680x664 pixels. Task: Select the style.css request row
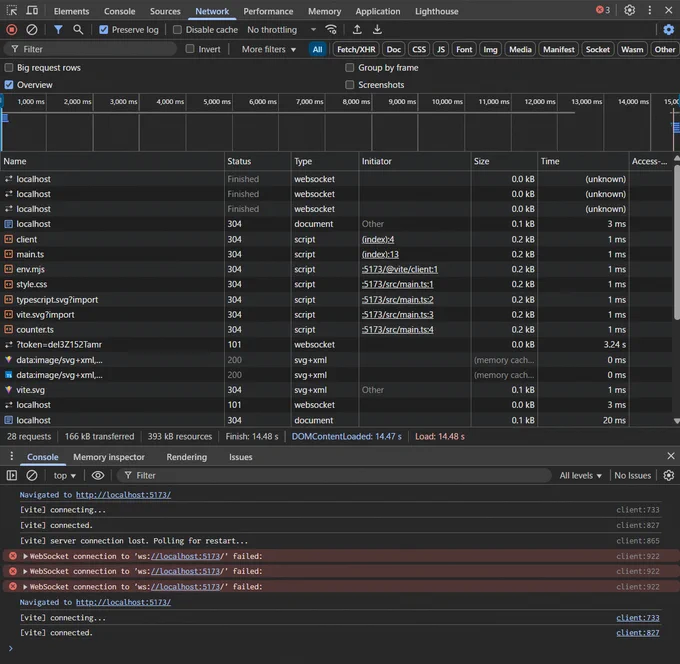tap(336, 284)
